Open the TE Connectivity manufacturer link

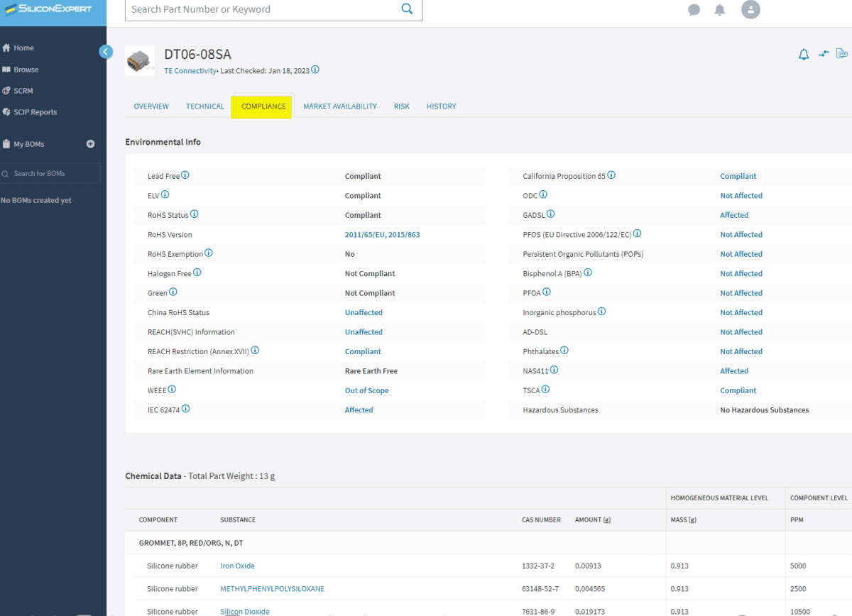tap(190, 70)
